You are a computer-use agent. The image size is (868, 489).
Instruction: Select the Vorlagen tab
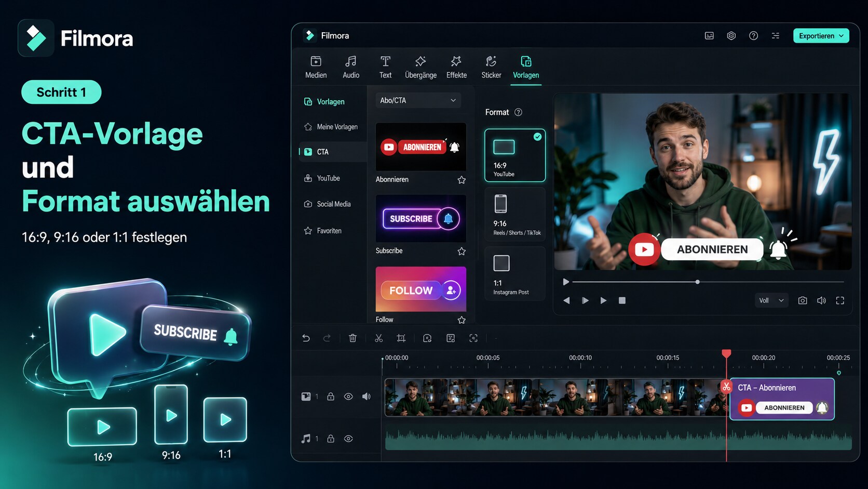coord(526,68)
